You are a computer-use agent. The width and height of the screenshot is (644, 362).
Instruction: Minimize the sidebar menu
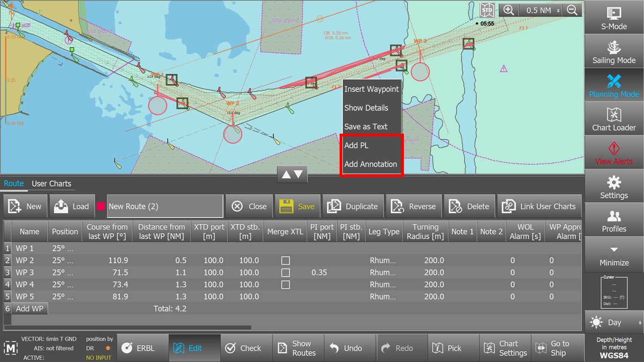(x=614, y=254)
